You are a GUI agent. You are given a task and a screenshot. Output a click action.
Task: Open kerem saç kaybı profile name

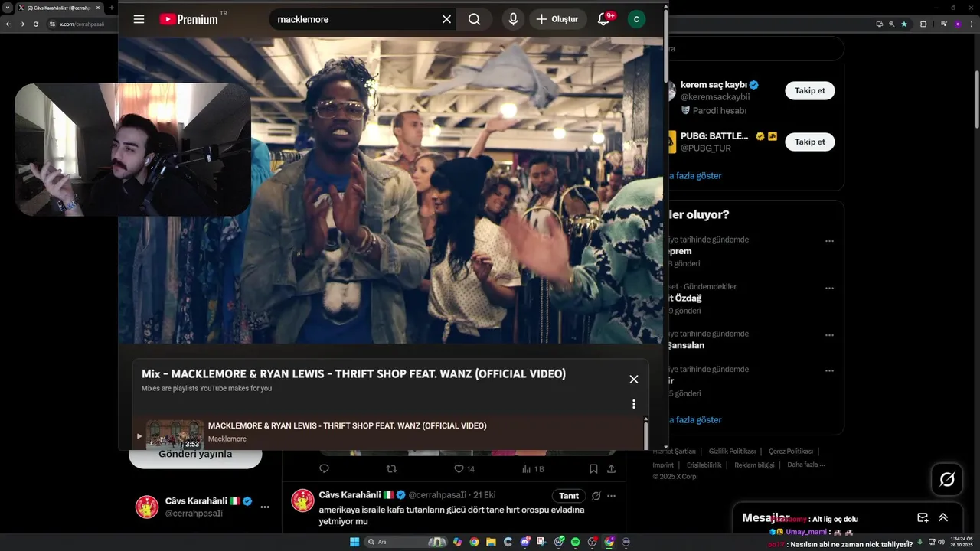714,85
